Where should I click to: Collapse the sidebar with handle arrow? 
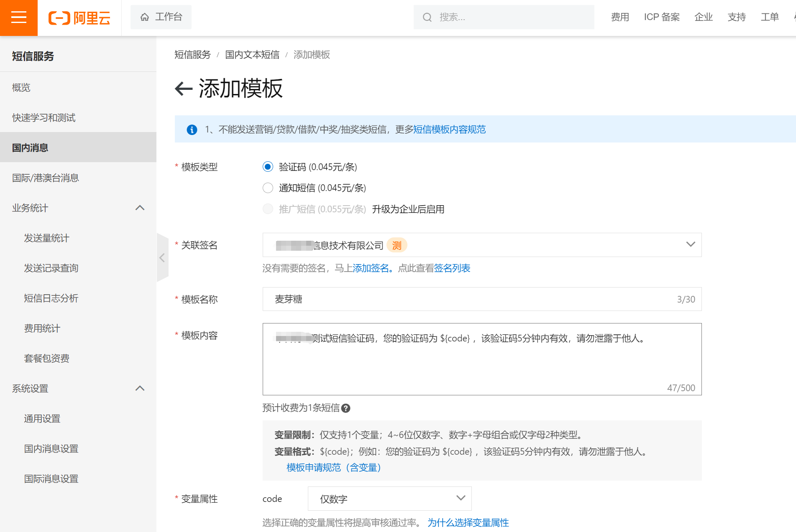pos(162,257)
